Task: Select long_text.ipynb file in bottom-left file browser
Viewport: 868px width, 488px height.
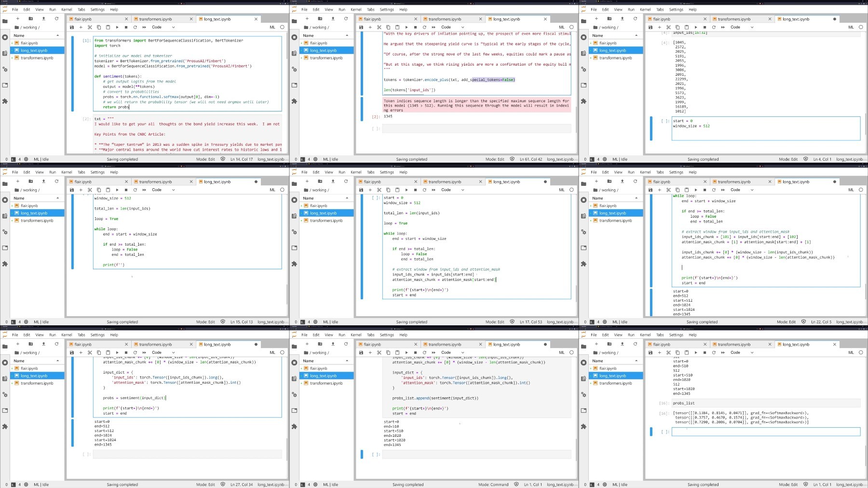Action: click(37, 376)
